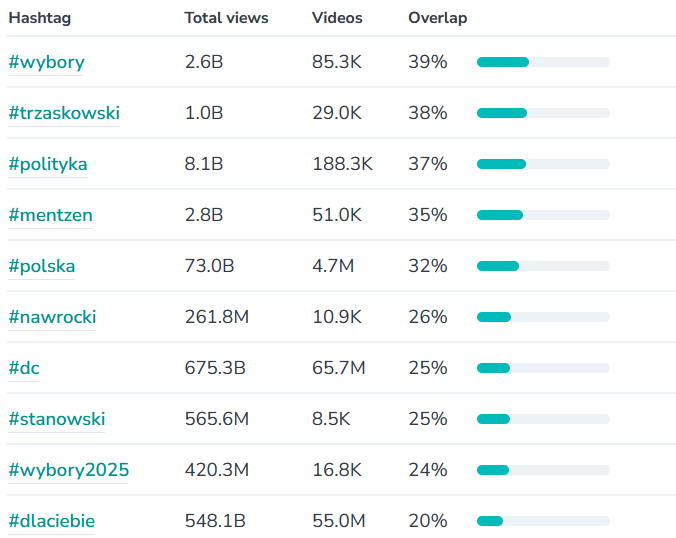
Task: Open the #mentzen hashtag link
Action: 51,215
